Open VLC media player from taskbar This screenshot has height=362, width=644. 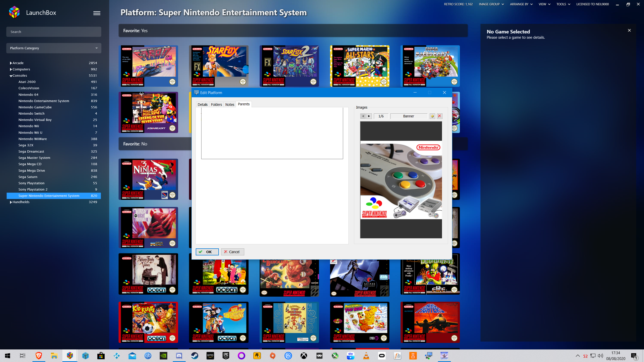pos(366,356)
